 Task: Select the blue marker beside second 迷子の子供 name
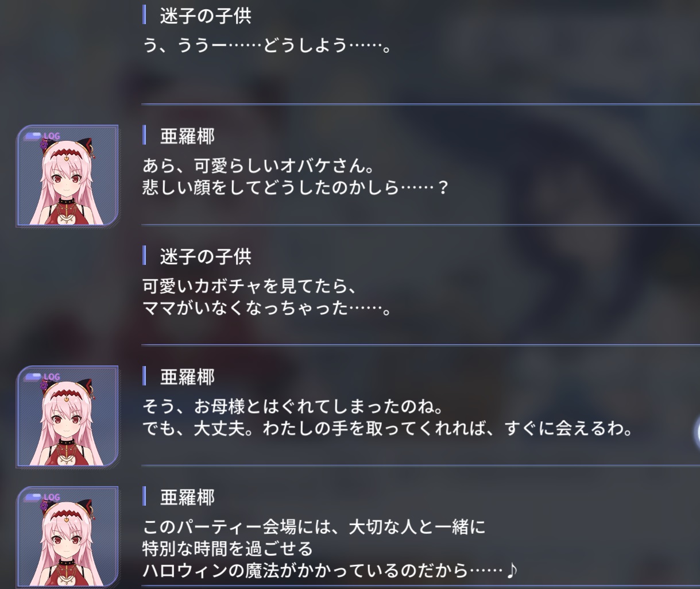coord(144,256)
